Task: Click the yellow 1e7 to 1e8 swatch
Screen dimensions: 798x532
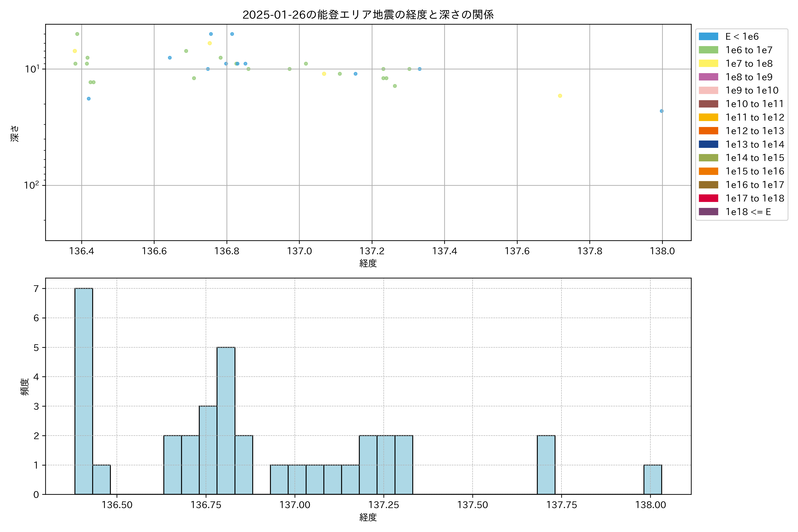Action: click(x=708, y=63)
